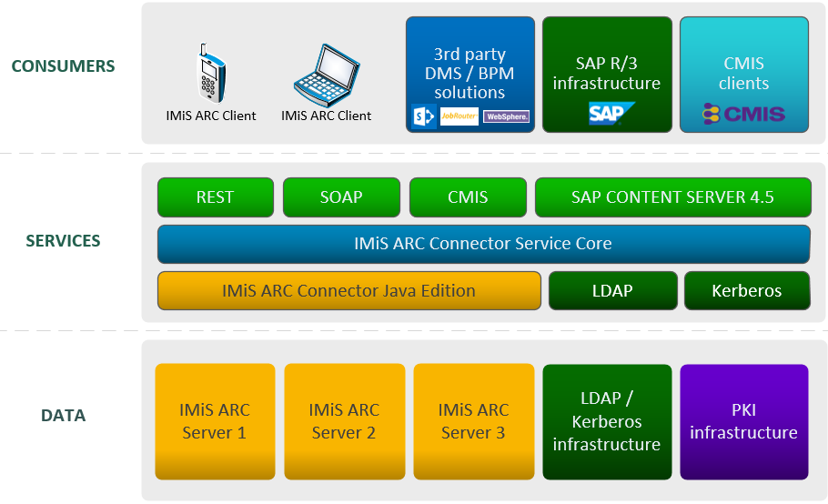Image resolution: width=828 pixels, height=504 pixels.
Task: Select IMiS ARC Connector Java Edition bar
Action: point(349,291)
